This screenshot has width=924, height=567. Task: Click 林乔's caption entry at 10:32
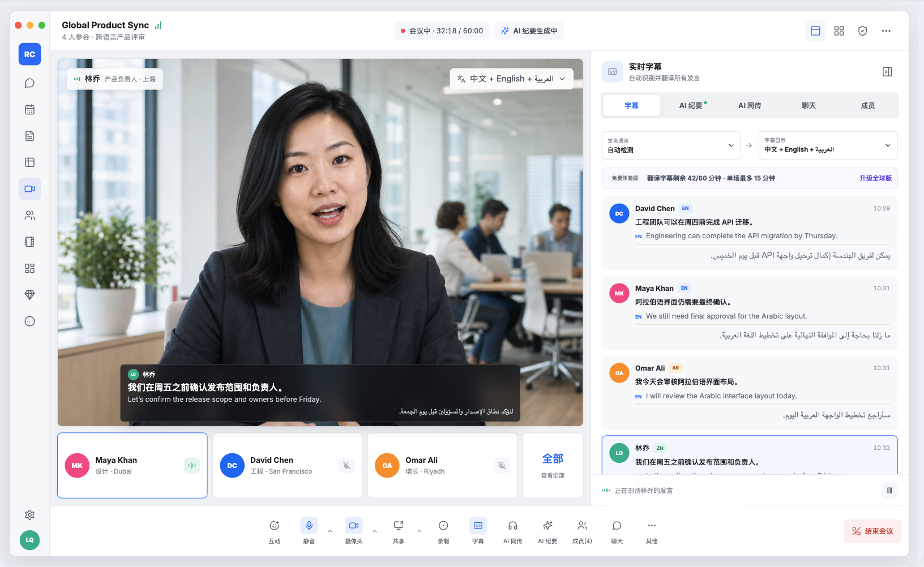750,455
